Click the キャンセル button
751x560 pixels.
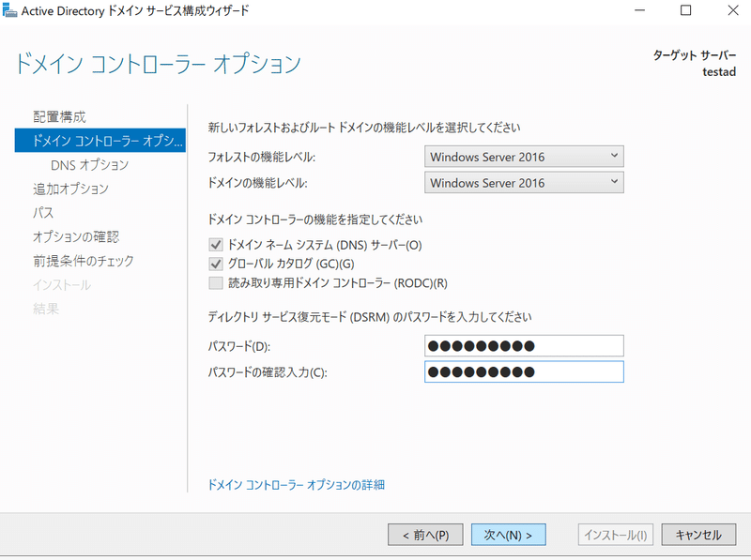coord(698,535)
